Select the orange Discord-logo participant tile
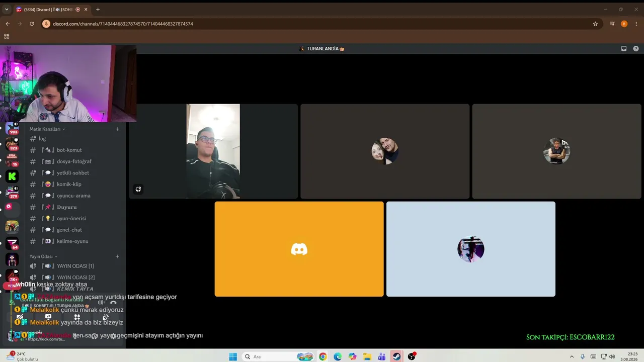The width and height of the screenshot is (644, 362). coord(299,249)
